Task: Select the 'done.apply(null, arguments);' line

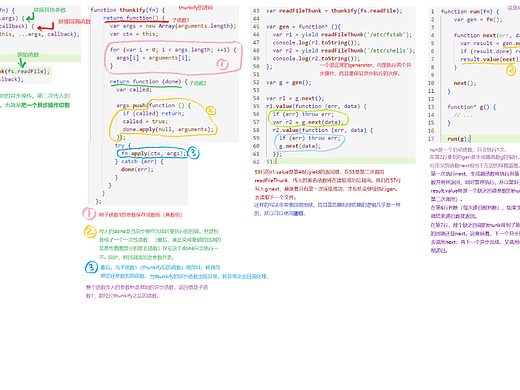Action: point(168,129)
